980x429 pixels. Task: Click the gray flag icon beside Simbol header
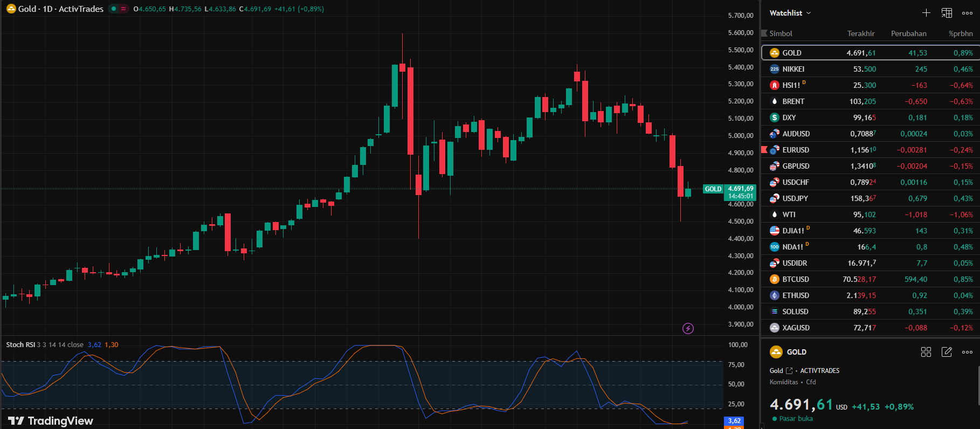[764, 33]
